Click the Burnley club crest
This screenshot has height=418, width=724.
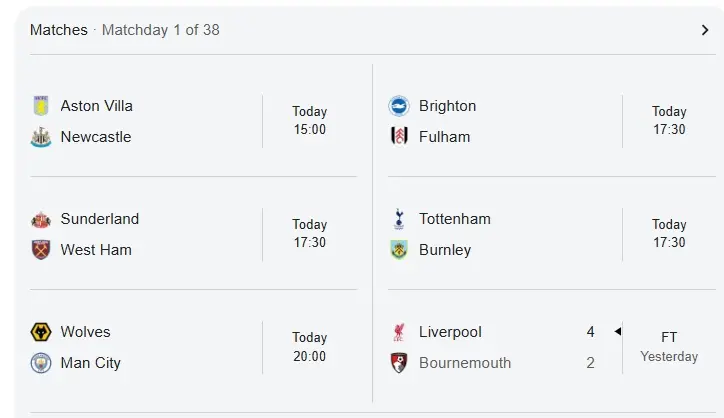tap(399, 250)
